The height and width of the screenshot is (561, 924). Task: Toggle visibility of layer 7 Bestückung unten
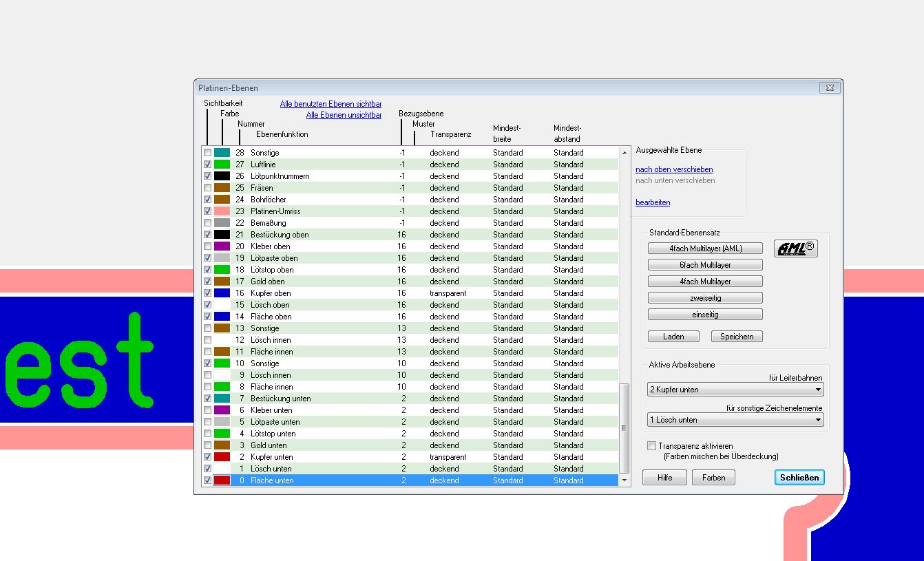(x=208, y=399)
